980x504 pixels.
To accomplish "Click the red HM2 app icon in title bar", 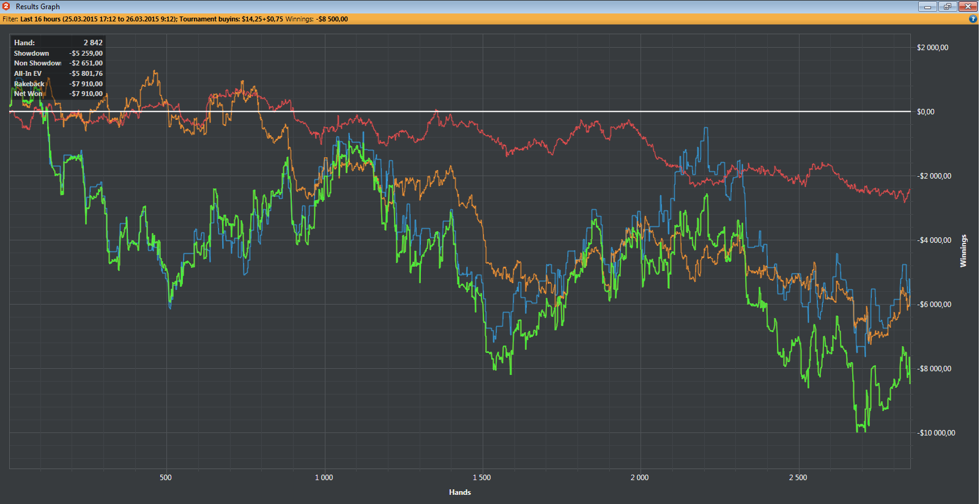I will pos(6,6).
